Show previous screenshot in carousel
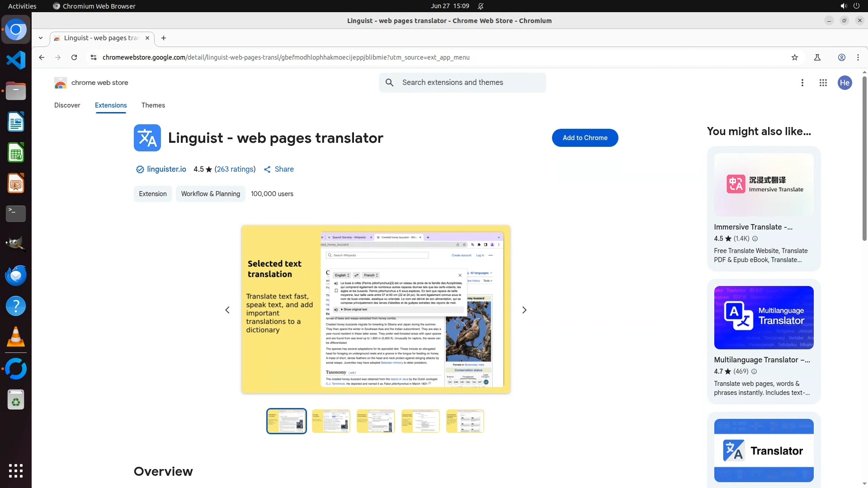This screenshot has width=868, height=488. pyautogui.click(x=227, y=310)
